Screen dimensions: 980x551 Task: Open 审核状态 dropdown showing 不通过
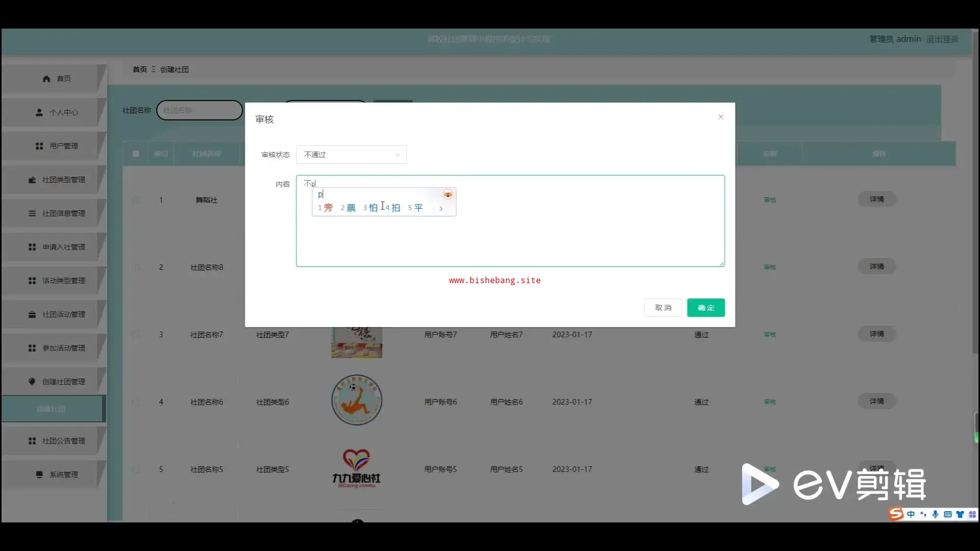tap(351, 155)
